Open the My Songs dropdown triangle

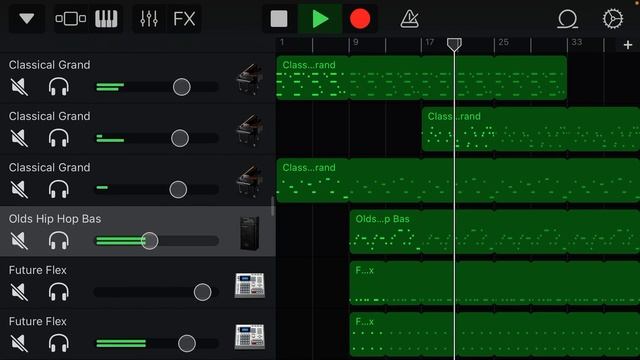click(x=27, y=19)
